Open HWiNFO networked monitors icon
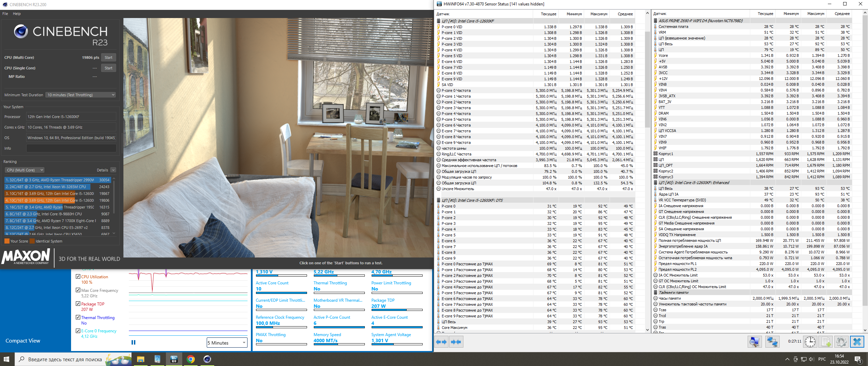 pyautogui.click(x=772, y=342)
